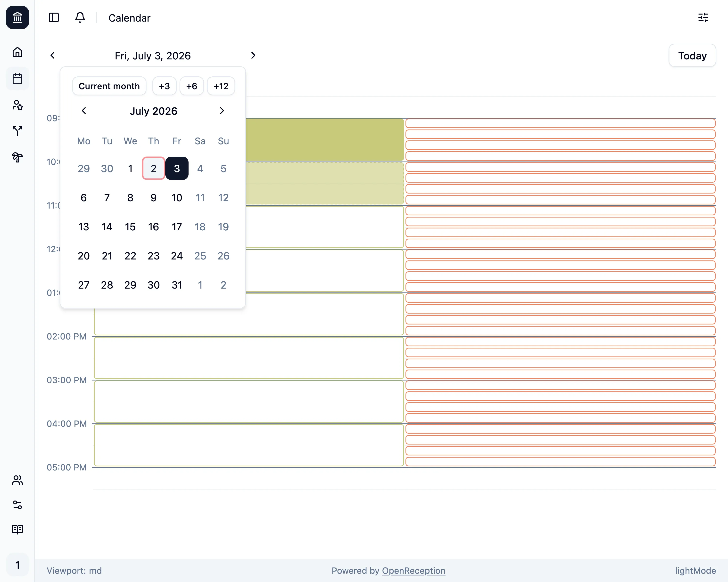Click the Fri, July 3, 2026 date label
The height and width of the screenshot is (582, 728).
153,56
